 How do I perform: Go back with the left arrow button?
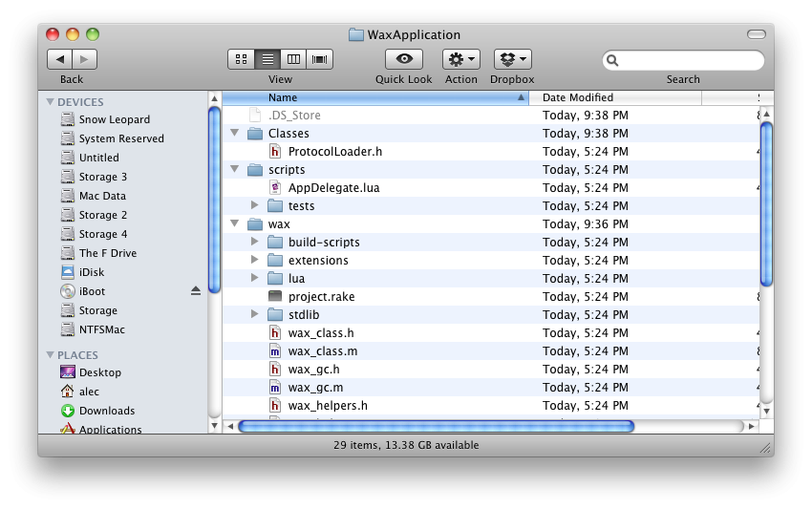coord(59,59)
